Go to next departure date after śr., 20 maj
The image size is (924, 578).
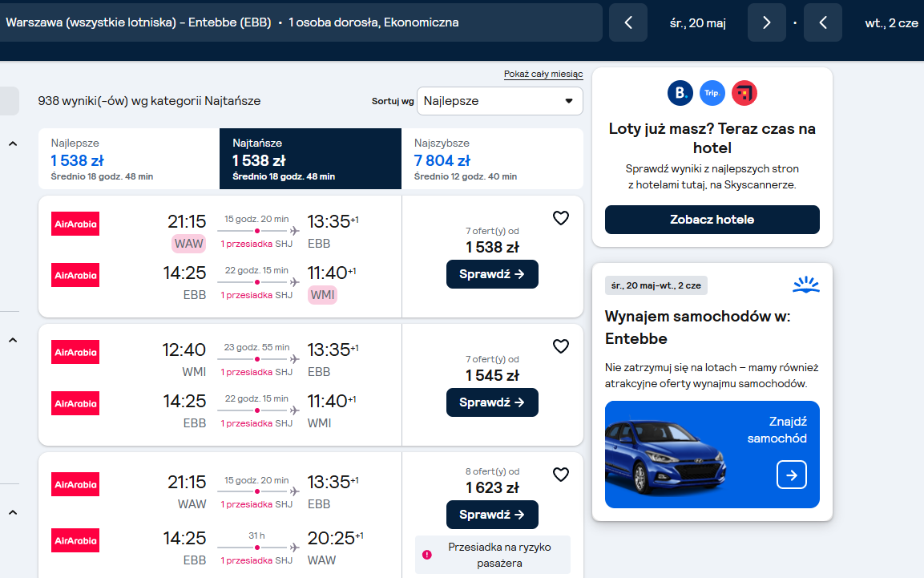(767, 22)
